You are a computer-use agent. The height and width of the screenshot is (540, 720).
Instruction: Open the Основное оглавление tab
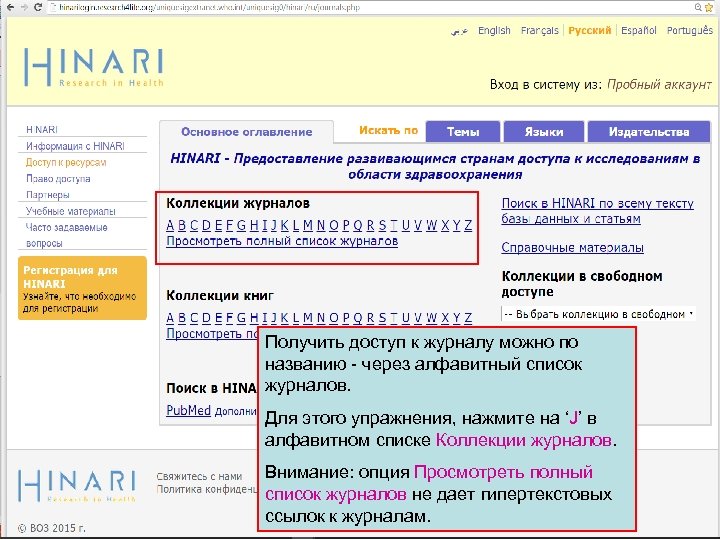pyautogui.click(x=247, y=132)
